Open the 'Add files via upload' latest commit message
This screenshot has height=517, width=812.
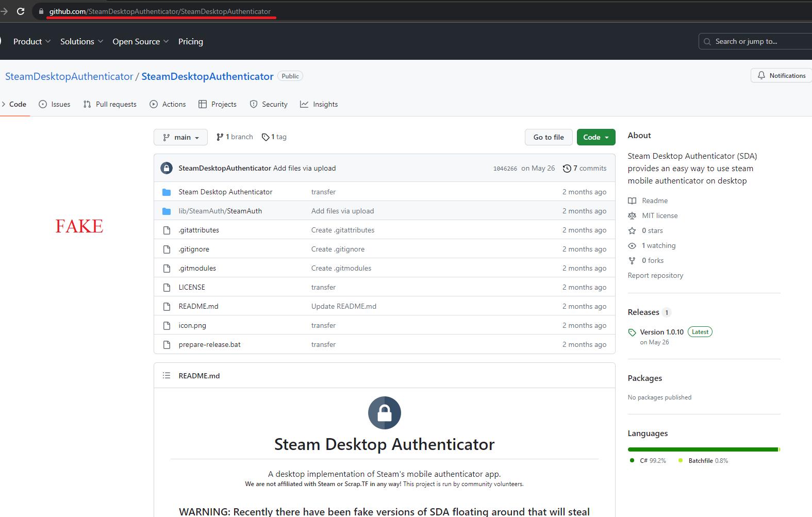click(304, 168)
